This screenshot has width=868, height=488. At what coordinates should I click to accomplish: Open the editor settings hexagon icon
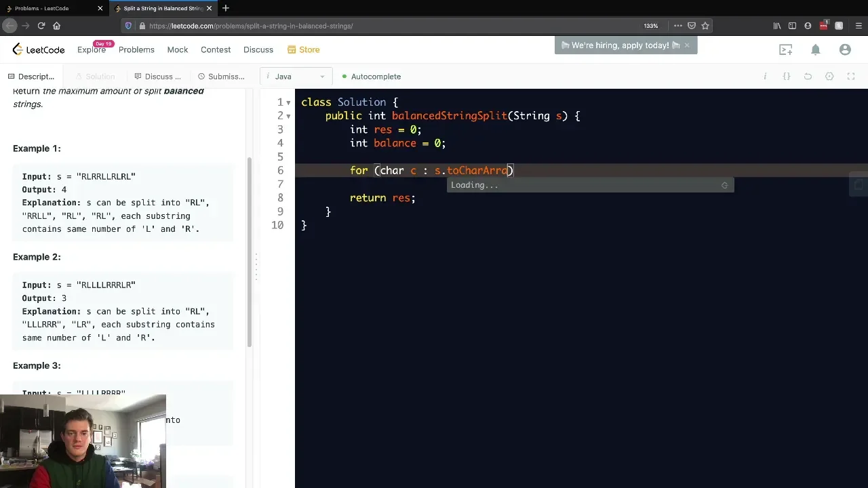[x=829, y=77]
